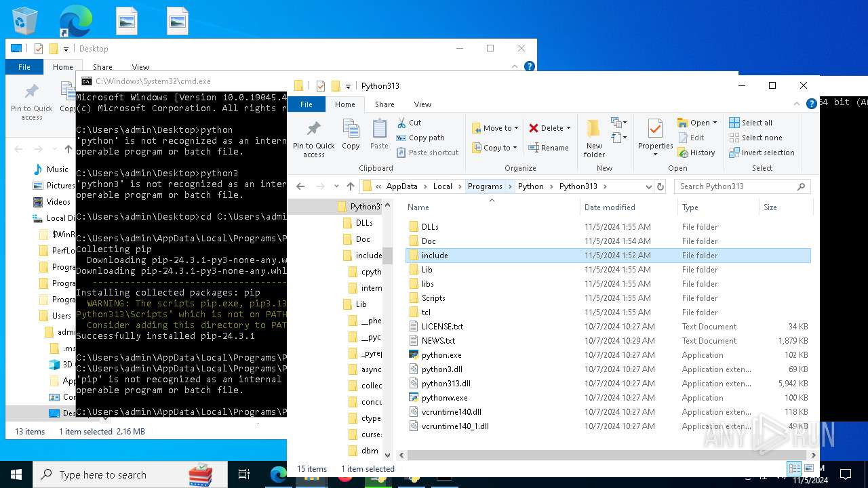Select the Home tab in Python313

(x=344, y=104)
